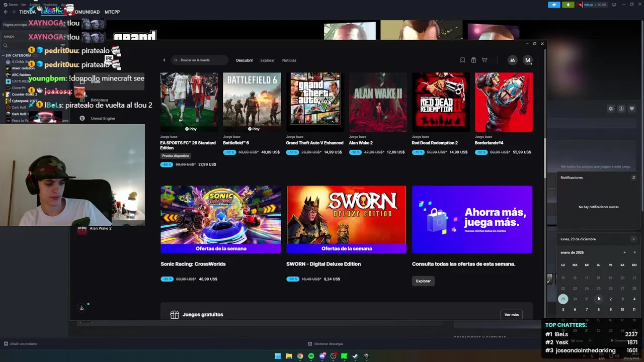Go to previous month in calendar
The image size is (644, 362).
point(624,252)
